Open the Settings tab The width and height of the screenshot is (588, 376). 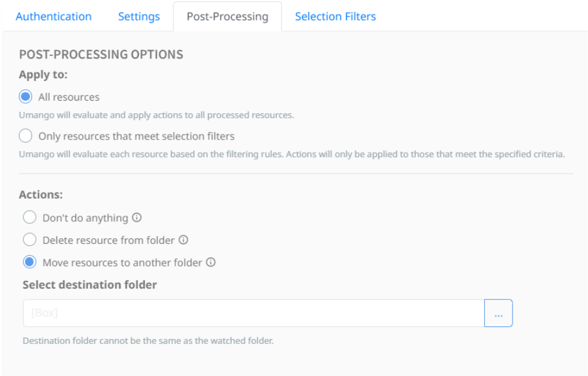coord(139,16)
